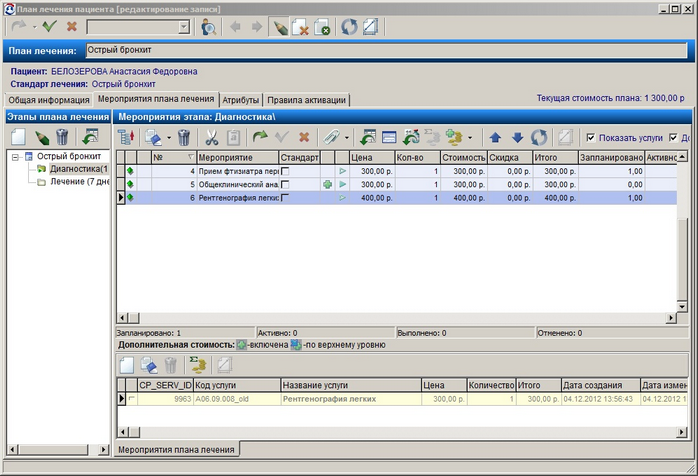Click the document with red X icon in top toolbar
Viewport: 698px width, 476px height.
300,27
